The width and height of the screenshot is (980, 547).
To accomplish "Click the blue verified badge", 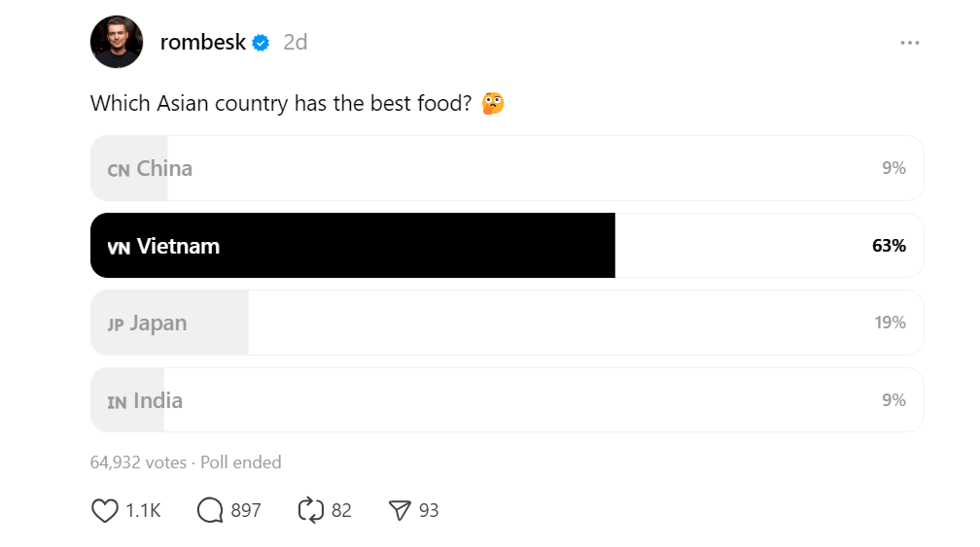I will (261, 43).
